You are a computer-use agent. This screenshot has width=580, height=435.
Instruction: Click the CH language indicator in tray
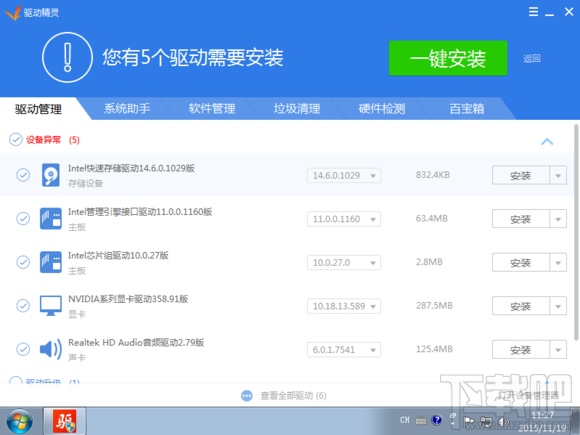point(405,420)
